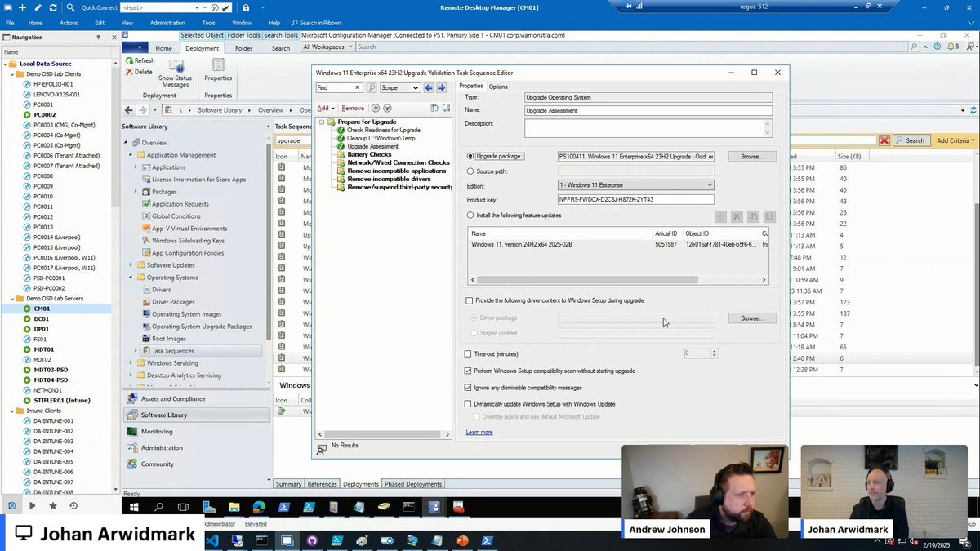This screenshot has width=980, height=551.
Task: Open the Monitoring workspace
Action: 157,431
